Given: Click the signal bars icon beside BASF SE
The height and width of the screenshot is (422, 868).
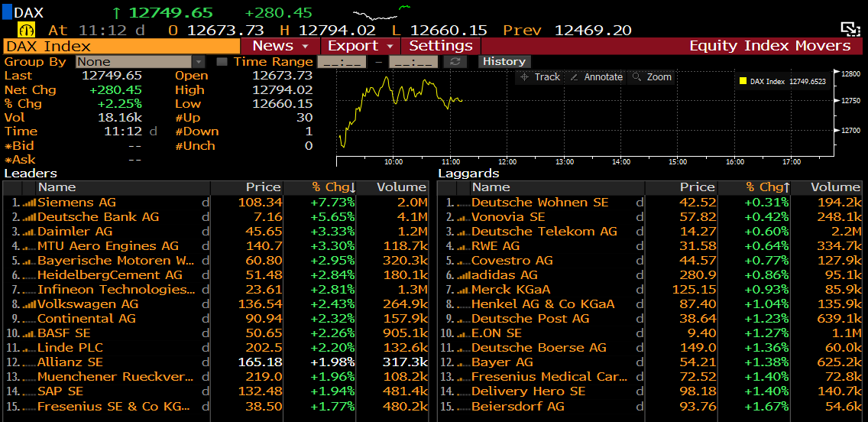Looking at the screenshot, I should 29,333.
